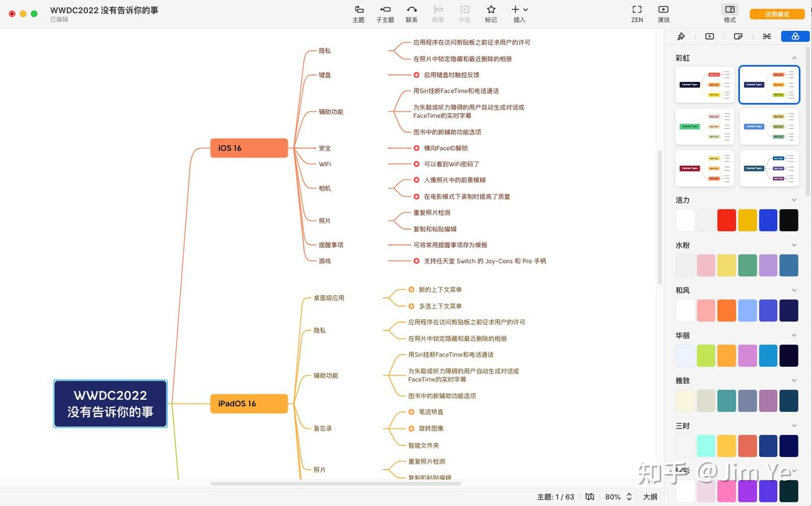Add a new topic with the 主题 tool
The width and height of the screenshot is (812, 506).
coord(359,14)
